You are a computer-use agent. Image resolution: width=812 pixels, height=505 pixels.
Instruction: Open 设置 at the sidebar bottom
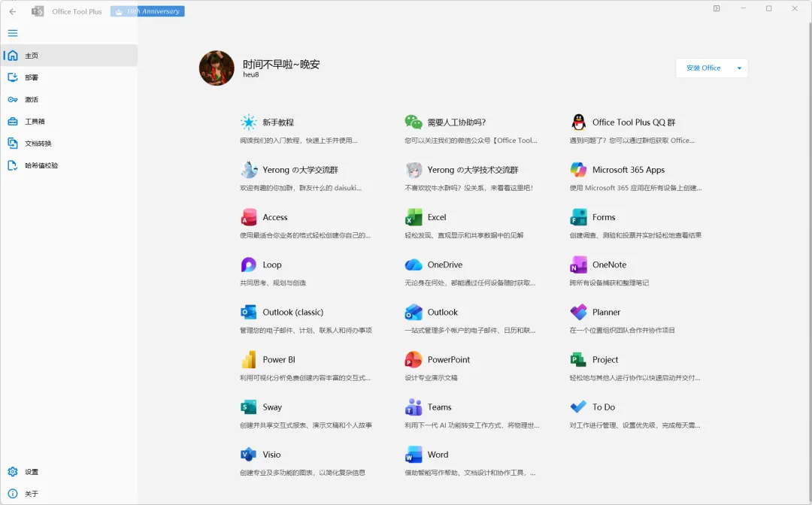[69, 472]
